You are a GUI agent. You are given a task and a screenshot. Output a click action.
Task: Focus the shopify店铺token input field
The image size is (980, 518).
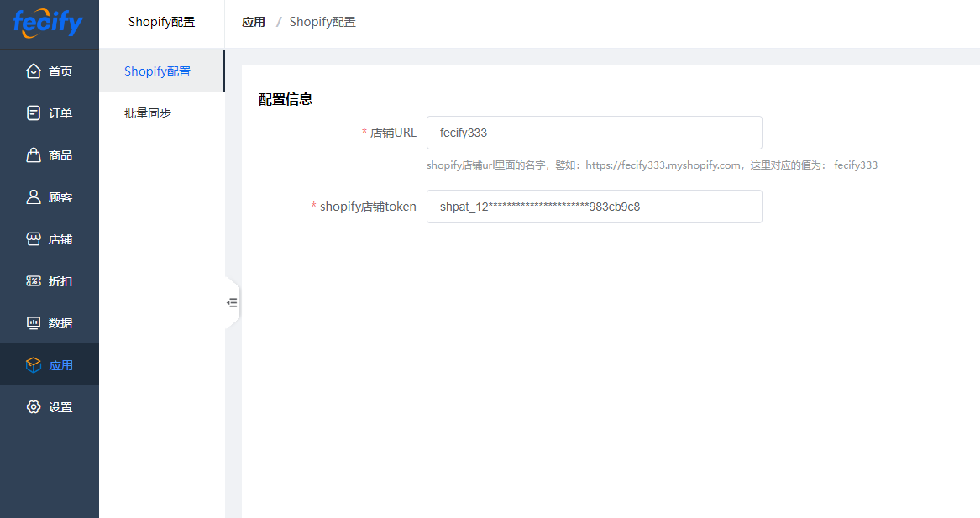pos(595,207)
